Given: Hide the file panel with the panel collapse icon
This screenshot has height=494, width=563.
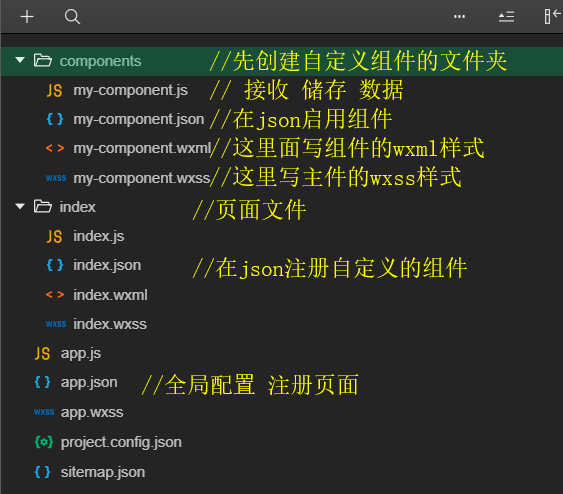Looking at the screenshot, I should click(552, 17).
